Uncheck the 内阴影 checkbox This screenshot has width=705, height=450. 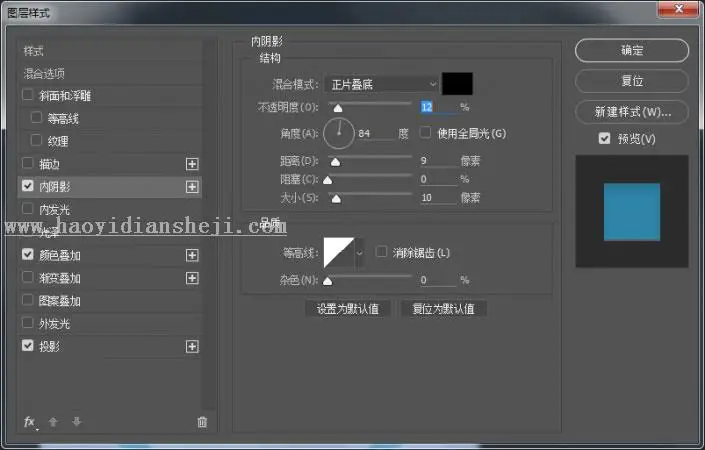pos(27,186)
